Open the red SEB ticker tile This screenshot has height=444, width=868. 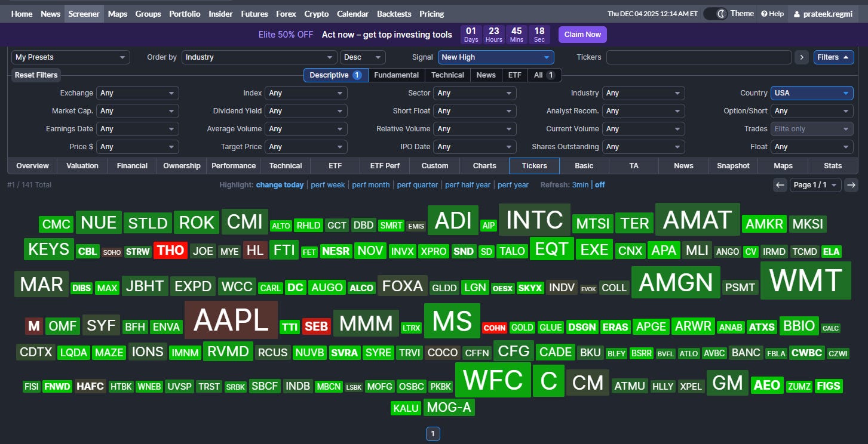(316, 326)
